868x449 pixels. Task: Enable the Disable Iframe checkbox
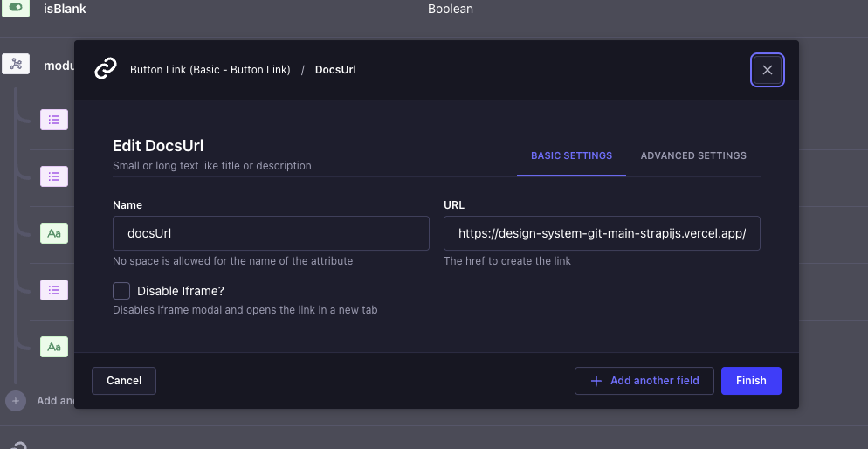tap(121, 291)
